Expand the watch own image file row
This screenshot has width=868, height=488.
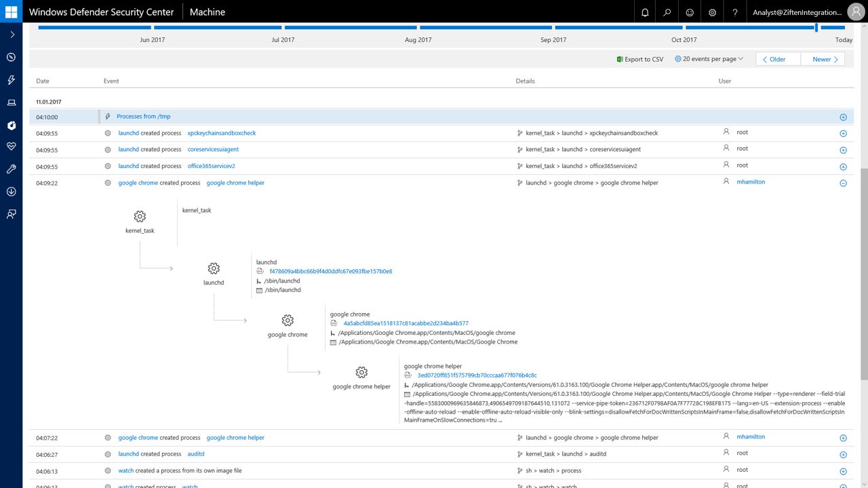click(x=844, y=471)
